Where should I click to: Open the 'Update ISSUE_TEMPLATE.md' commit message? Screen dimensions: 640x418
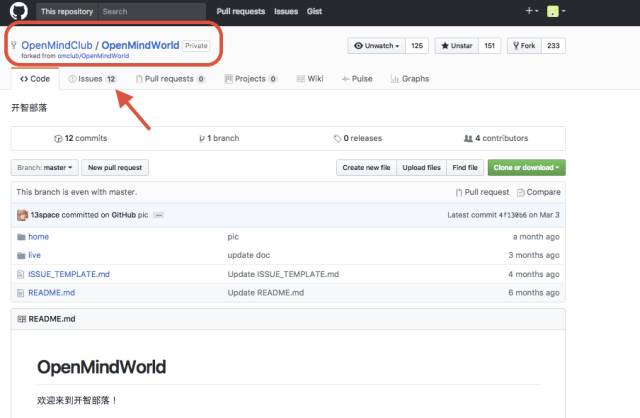283,274
